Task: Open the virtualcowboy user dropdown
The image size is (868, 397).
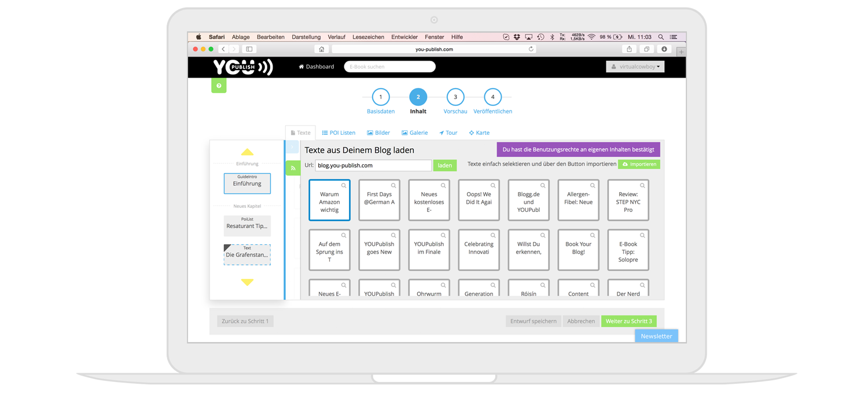Action: [635, 67]
